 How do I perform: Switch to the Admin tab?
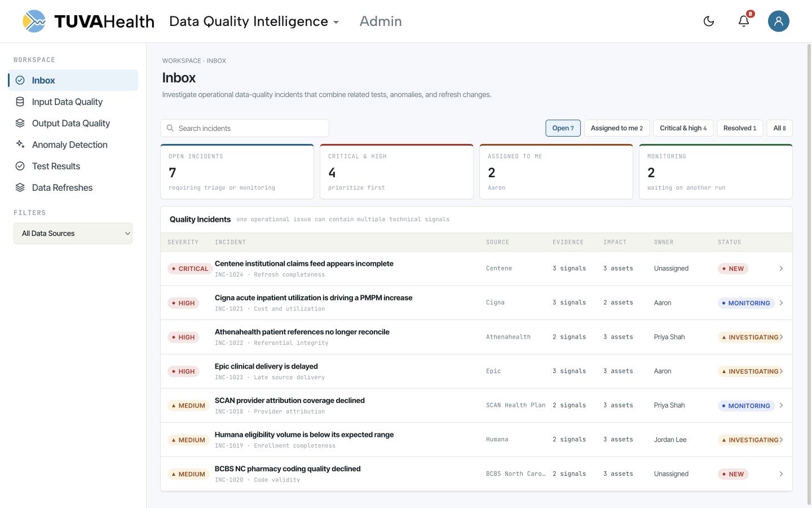tap(381, 21)
